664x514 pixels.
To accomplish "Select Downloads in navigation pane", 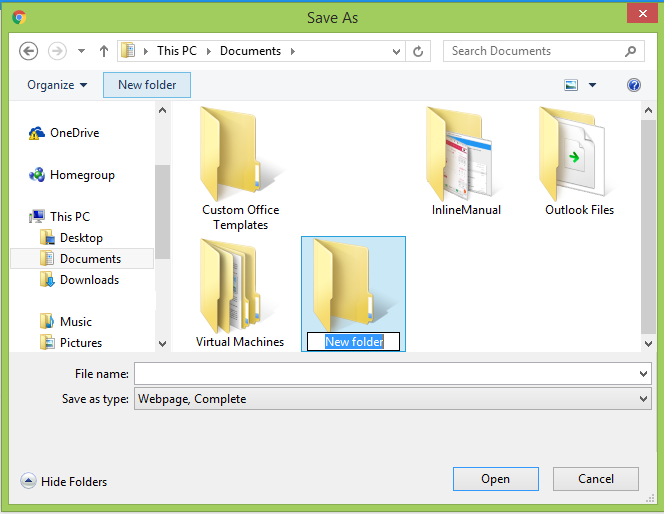I will click(x=89, y=280).
